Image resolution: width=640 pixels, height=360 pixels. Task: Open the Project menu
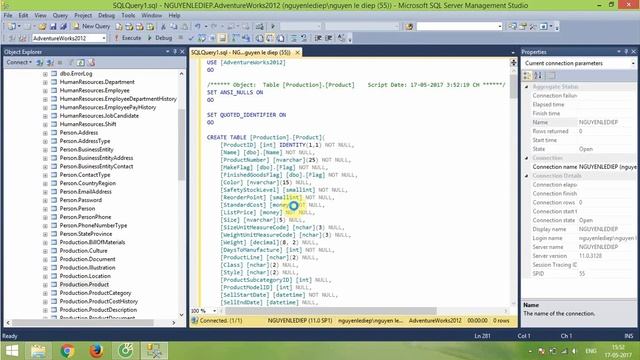(x=83, y=15)
